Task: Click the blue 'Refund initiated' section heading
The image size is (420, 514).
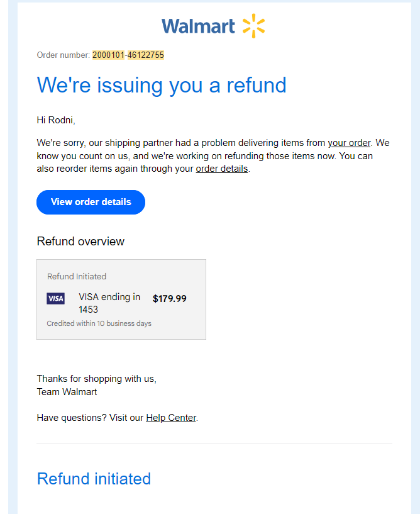Action: click(x=94, y=479)
